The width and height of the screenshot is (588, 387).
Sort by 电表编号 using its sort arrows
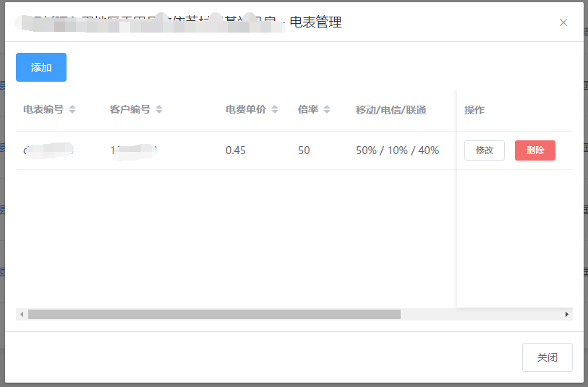tap(72, 110)
